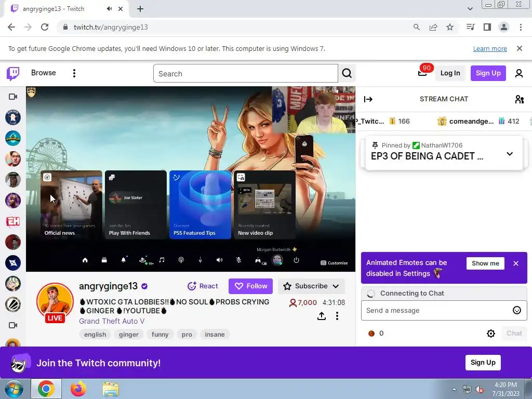
Task: Click the header Sign Up button
Action: [x=488, y=73]
